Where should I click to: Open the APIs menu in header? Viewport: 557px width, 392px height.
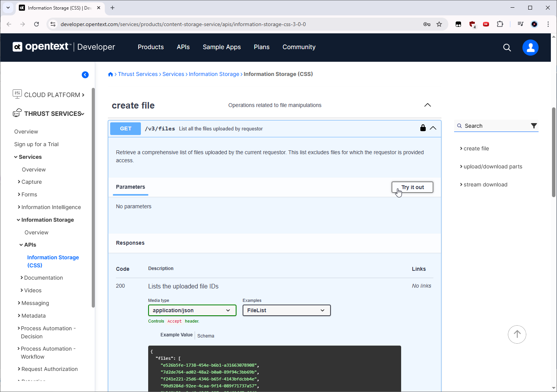[183, 47]
